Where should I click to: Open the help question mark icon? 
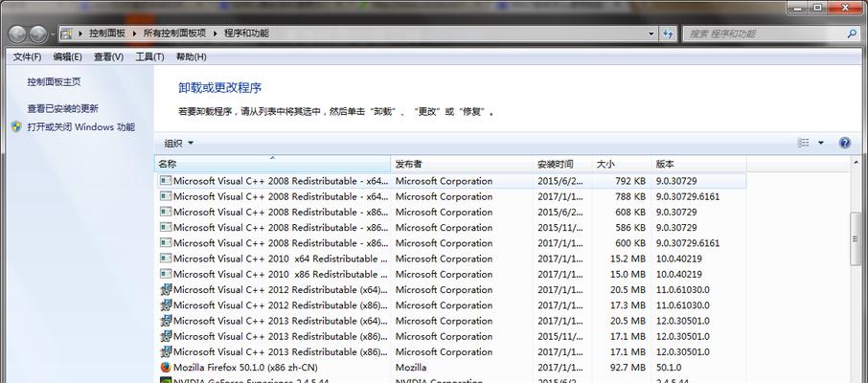click(845, 143)
